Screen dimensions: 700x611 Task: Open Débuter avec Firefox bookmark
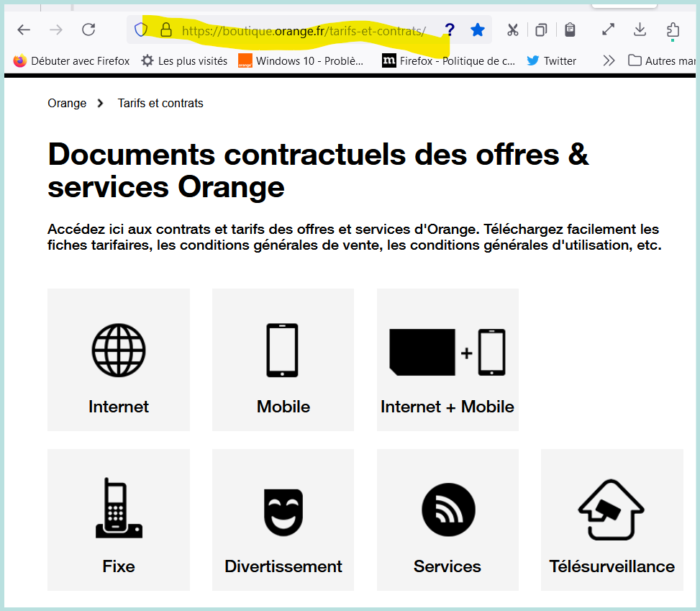coord(72,60)
